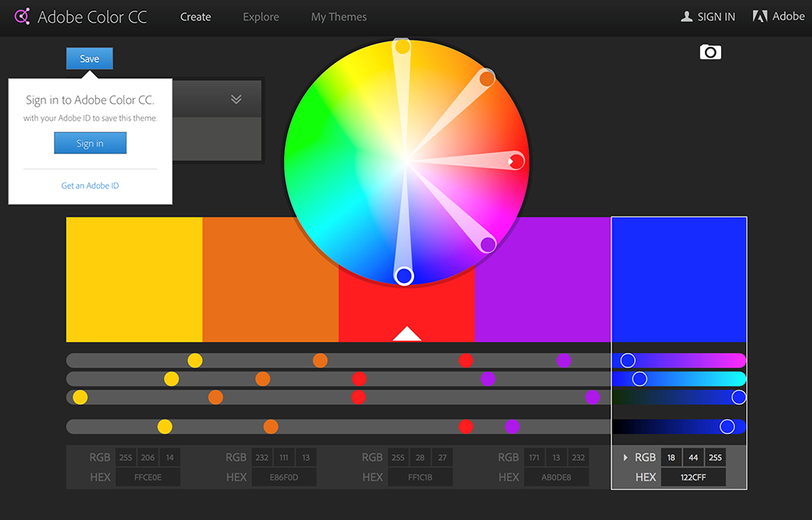Image resolution: width=812 pixels, height=520 pixels.
Task: Expand the RGB disclosure triangle for blue swatch
Action: tap(625, 458)
